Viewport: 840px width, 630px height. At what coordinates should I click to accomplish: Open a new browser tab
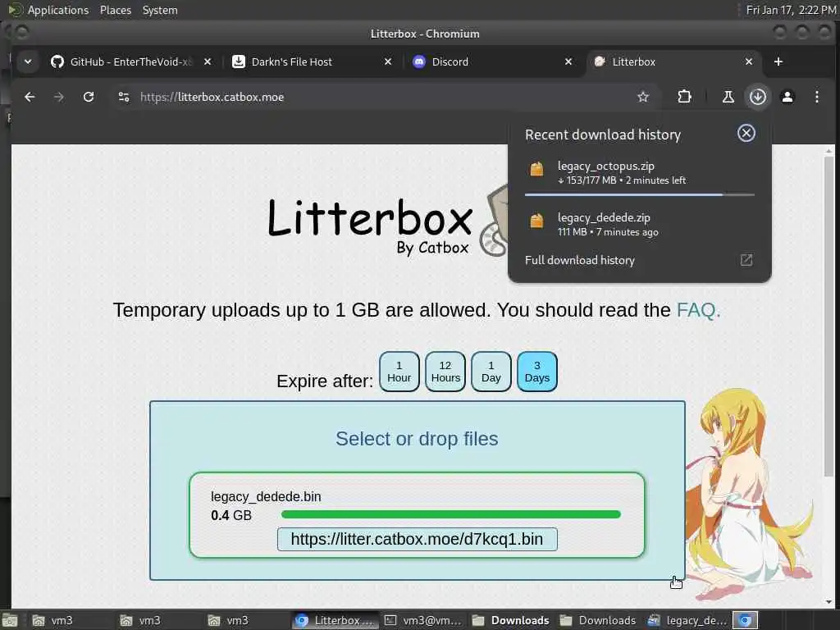(x=778, y=62)
